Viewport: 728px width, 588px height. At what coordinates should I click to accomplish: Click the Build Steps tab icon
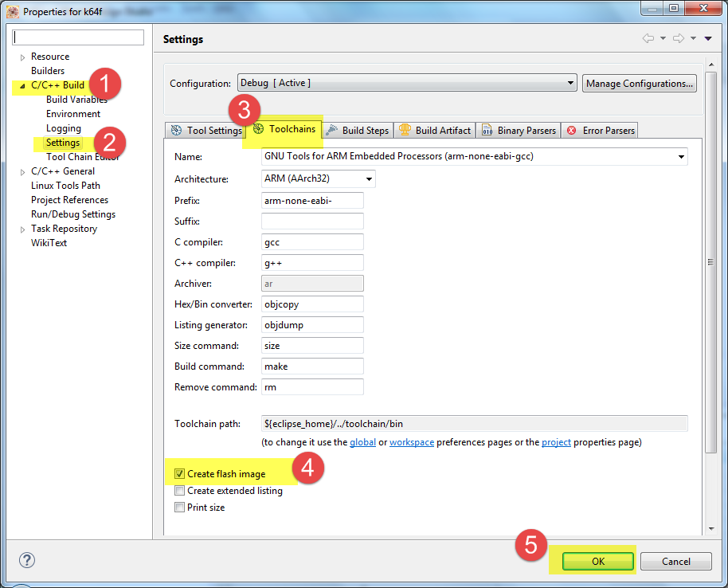331,131
